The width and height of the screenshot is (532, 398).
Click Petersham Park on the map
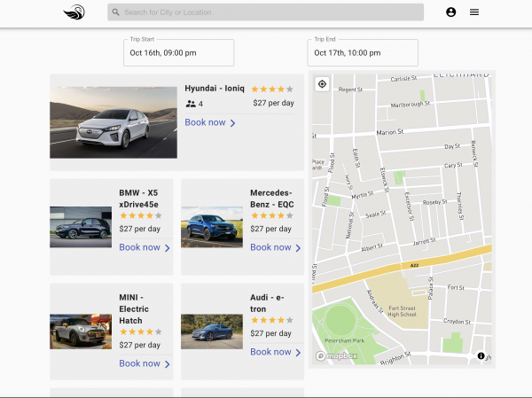click(344, 340)
